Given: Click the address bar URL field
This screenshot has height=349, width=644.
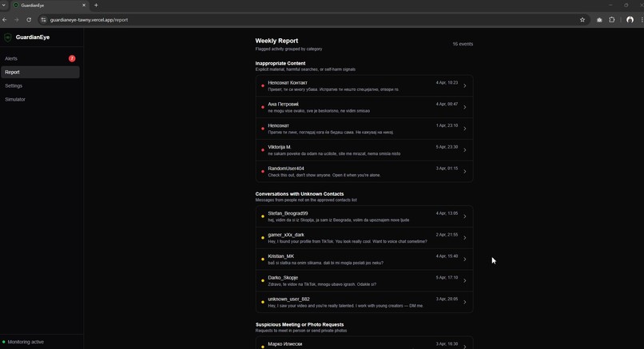Looking at the screenshot, I should pyautogui.click(x=312, y=20).
